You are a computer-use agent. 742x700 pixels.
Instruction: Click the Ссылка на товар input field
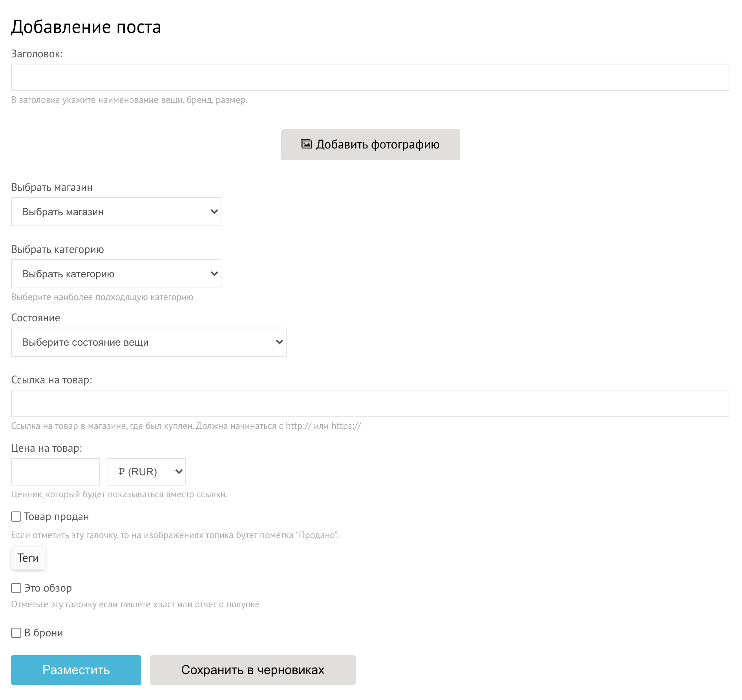[x=370, y=403]
